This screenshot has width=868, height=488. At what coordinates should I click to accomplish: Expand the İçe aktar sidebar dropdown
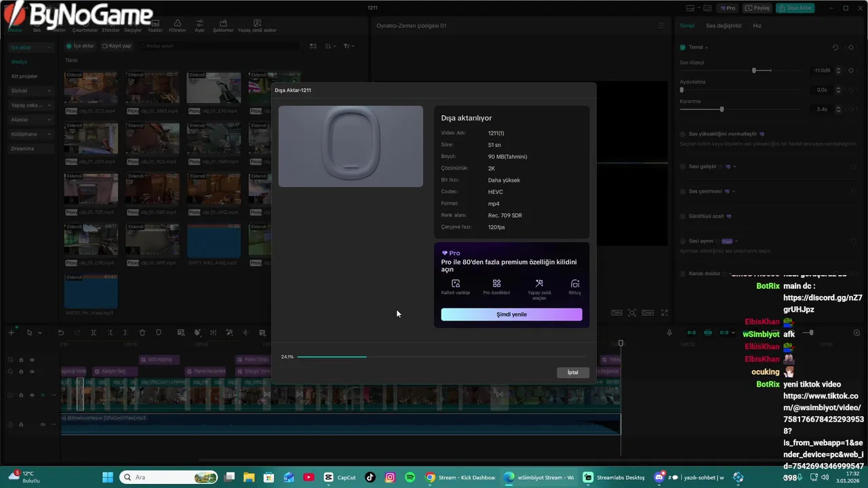coord(49,47)
